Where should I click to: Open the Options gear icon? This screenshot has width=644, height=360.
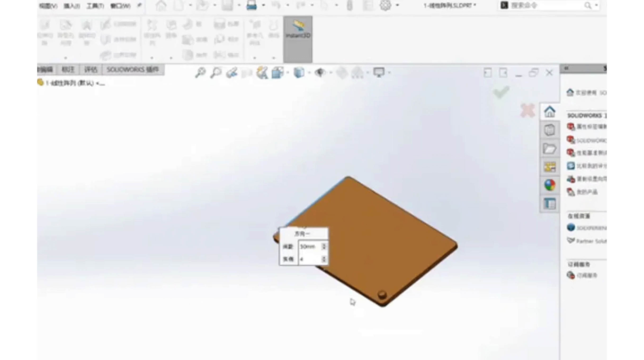tap(385, 5)
